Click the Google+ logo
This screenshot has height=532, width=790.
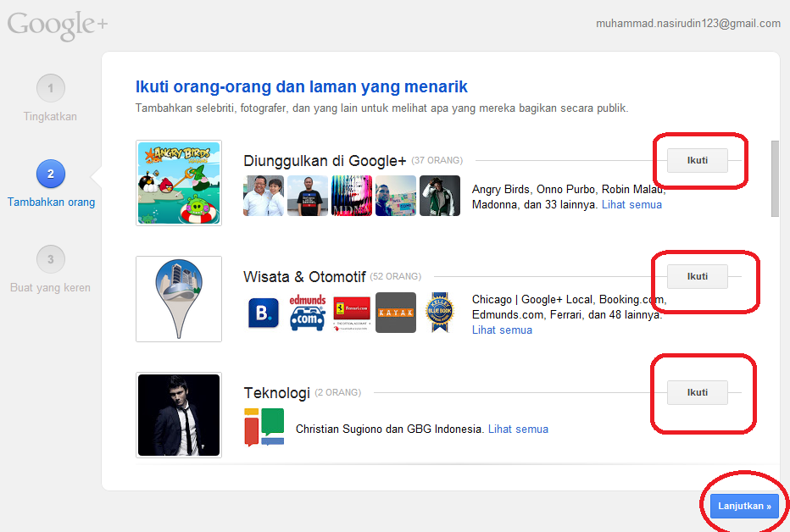click(58, 25)
